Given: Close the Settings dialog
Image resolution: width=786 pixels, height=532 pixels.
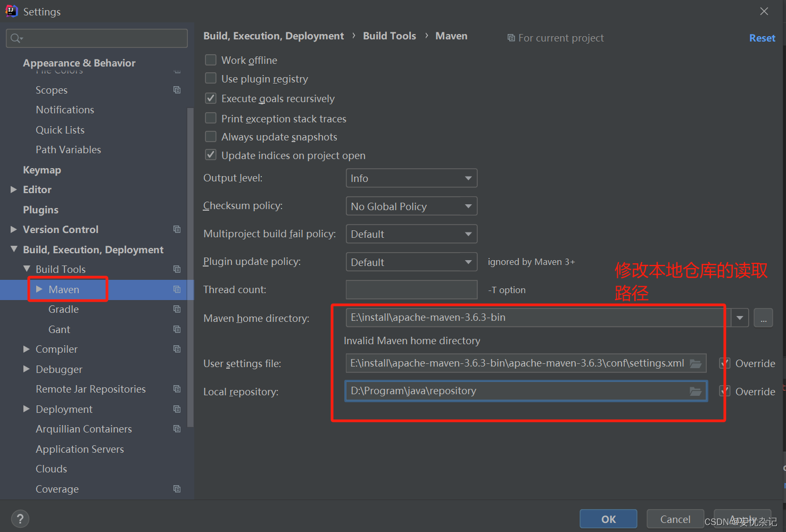Looking at the screenshot, I should pyautogui.click(x=764, y=11).
